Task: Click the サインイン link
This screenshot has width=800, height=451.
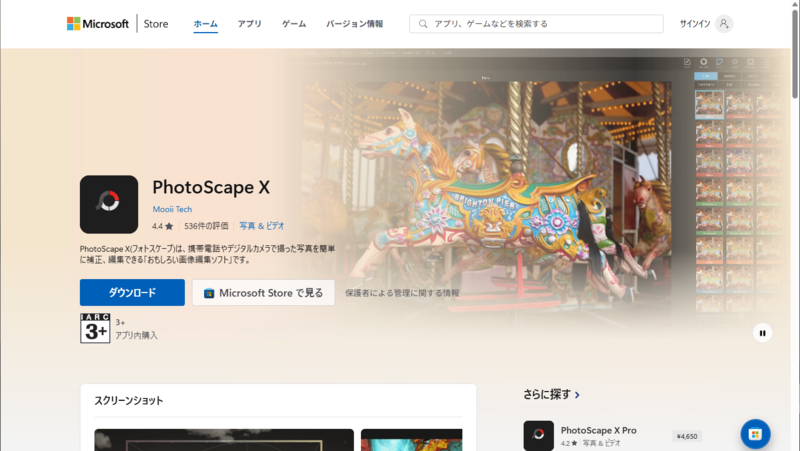Action: pos(694,23)
